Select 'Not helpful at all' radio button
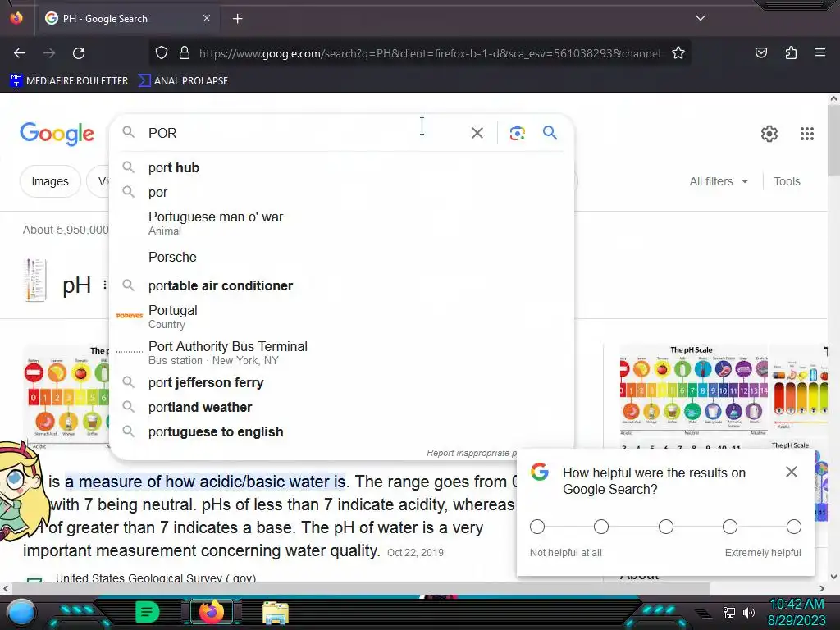 537,527
